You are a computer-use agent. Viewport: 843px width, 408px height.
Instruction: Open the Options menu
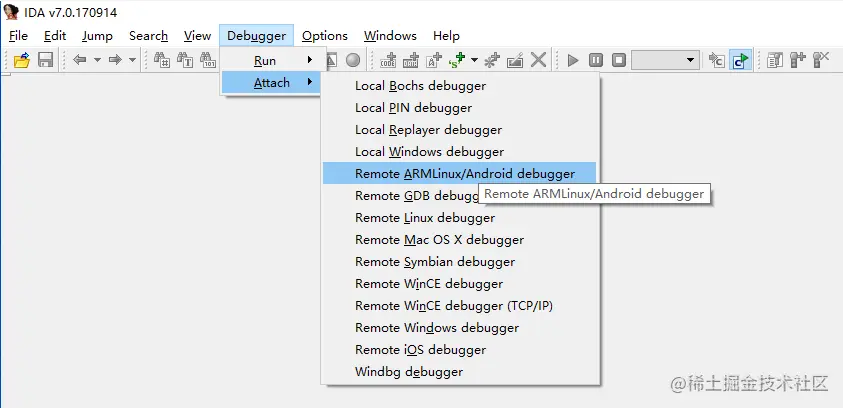tap(325, 35)
